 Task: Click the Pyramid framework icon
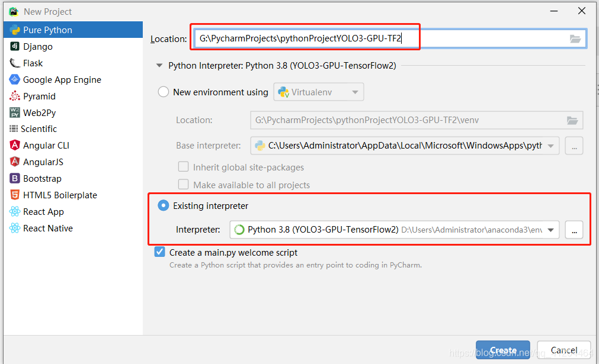(15, 96)
